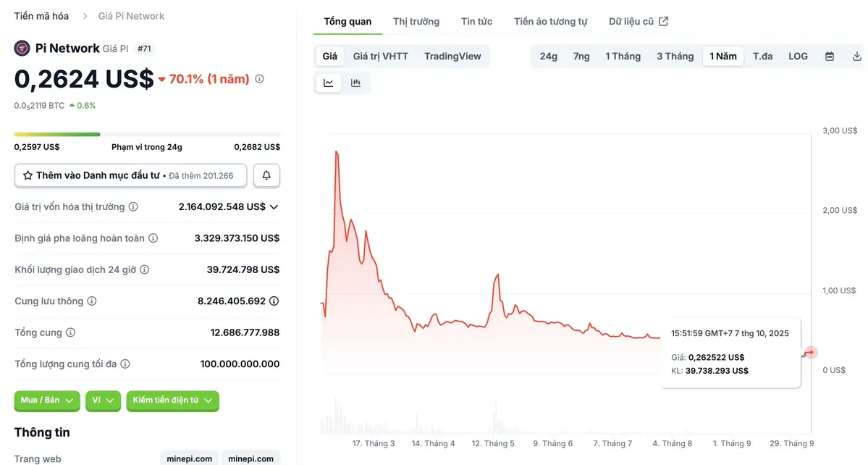Image resolution: width=868 pixels, height=465 pixels.
Task: Click the Pi Network coin logo
Action: tap(21, 48)
